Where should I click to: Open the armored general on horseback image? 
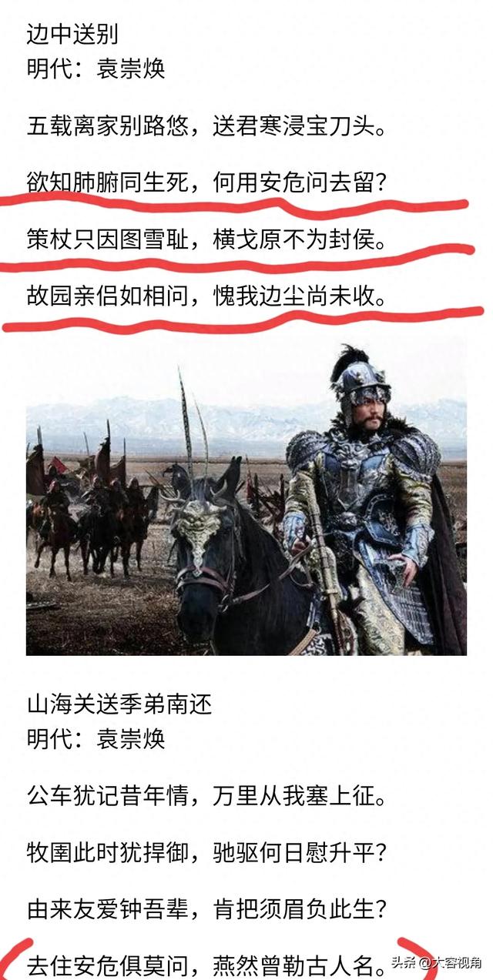[x=246, y=494]
